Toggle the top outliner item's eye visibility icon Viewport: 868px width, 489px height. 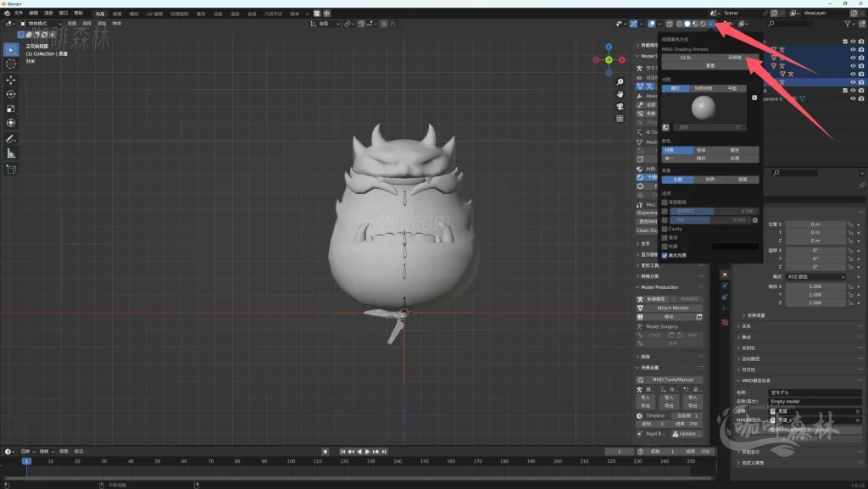click(x=853, y=41)
